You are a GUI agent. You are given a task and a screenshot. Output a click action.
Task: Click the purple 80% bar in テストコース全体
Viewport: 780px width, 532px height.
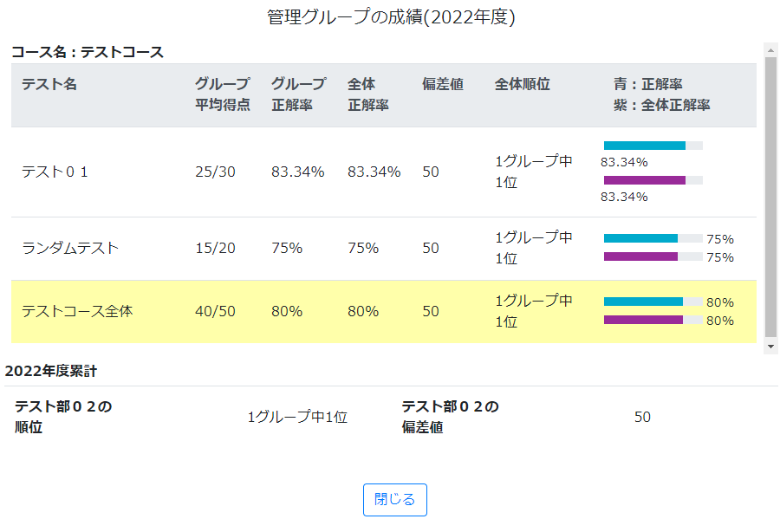(x=643, y=320)
